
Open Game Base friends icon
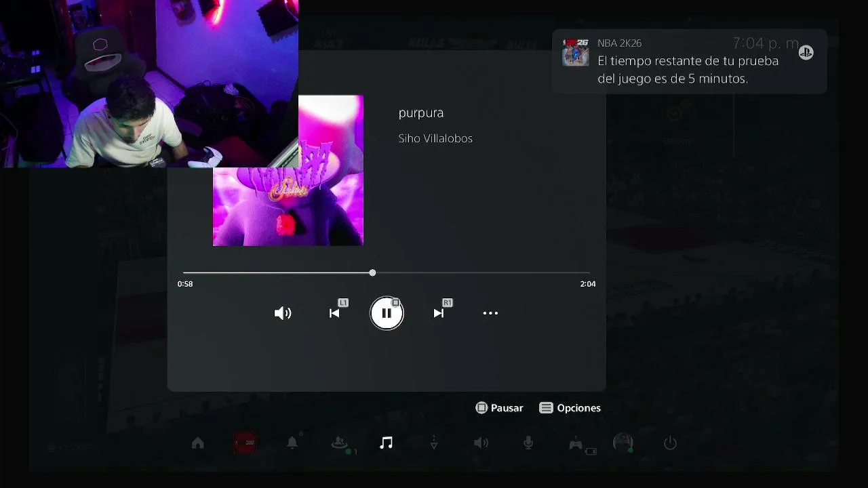[340, 443]
